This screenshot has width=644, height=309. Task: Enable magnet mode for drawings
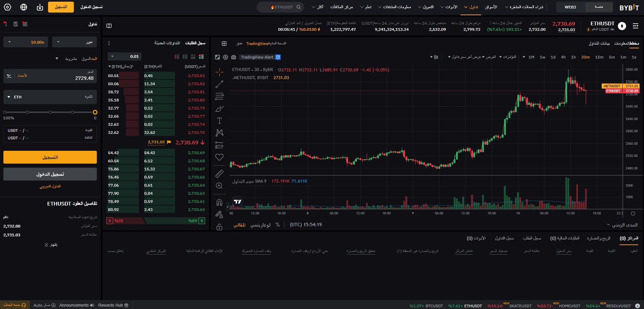(x=219, y=202)
